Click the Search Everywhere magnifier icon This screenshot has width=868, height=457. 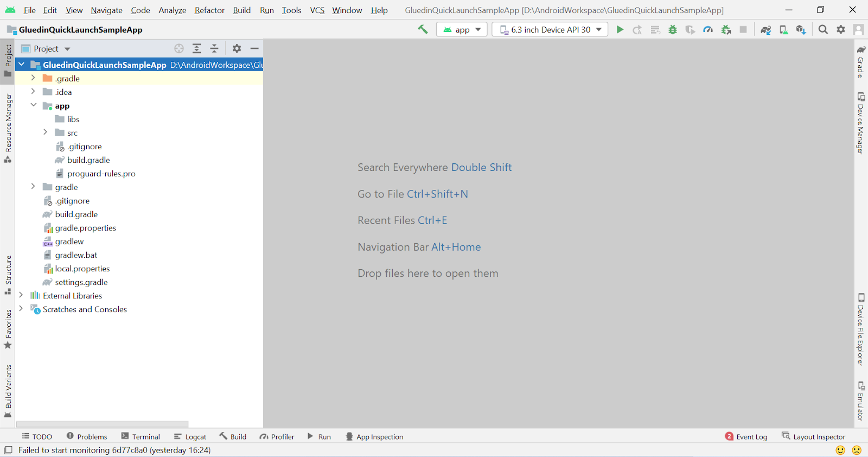(823, 30)
